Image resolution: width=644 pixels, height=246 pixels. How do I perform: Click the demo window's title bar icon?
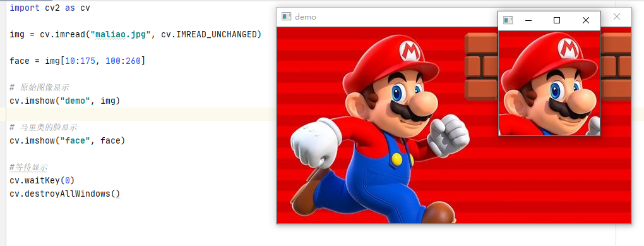286,16
